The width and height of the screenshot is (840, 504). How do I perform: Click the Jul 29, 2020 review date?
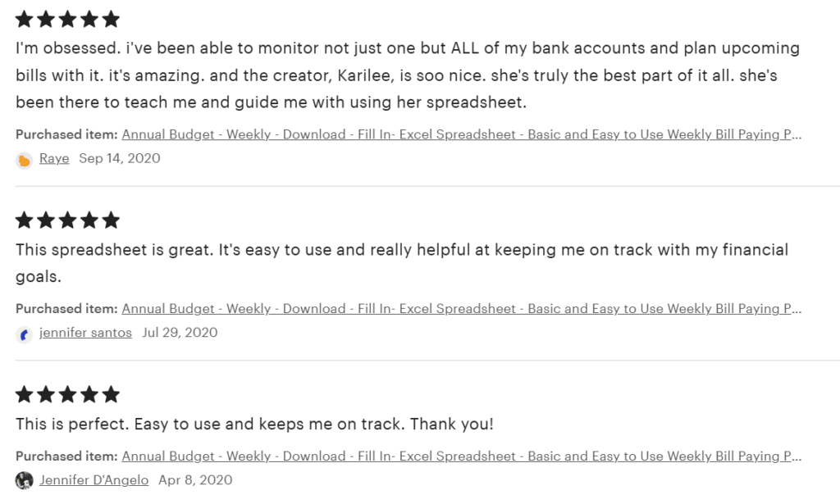pos(180,333)
